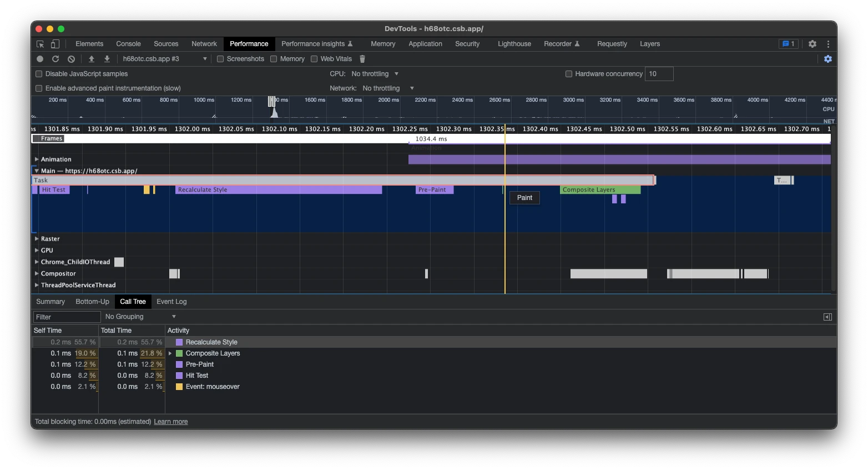Select the Recalculate Style bar in flame chart
This screenshot has width=868, height=470.
click(279, 190)
